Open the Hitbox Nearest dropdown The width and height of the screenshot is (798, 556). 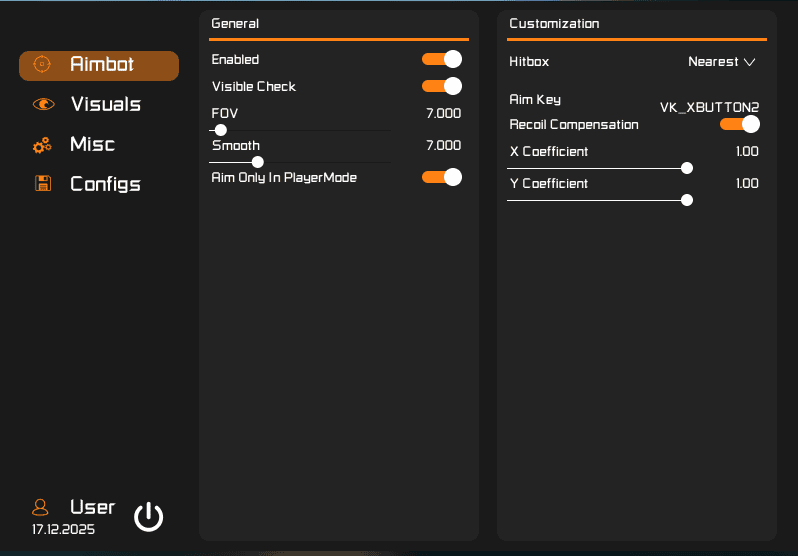click(720, 62)
